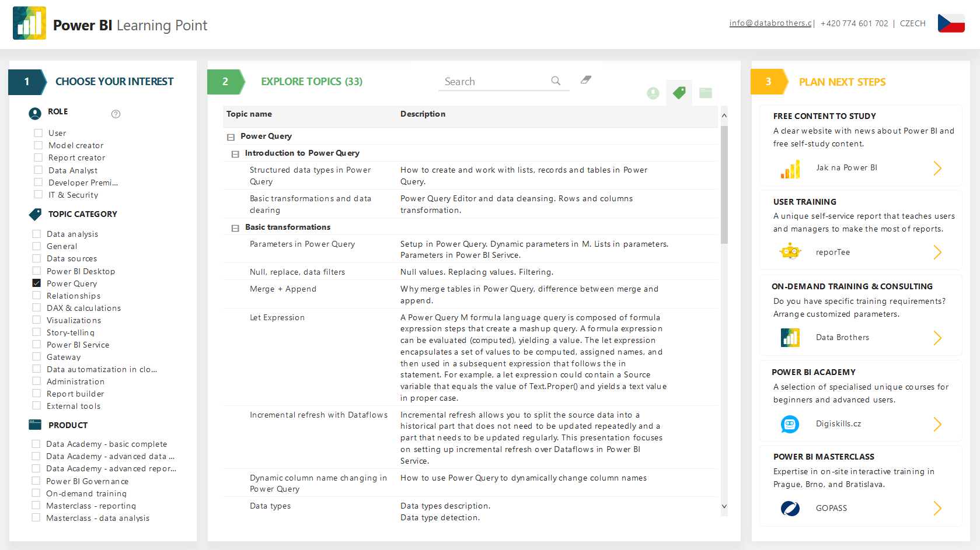Open the Digiskills.cz arrow
980x550 pixels.
(x=937, y=424)
